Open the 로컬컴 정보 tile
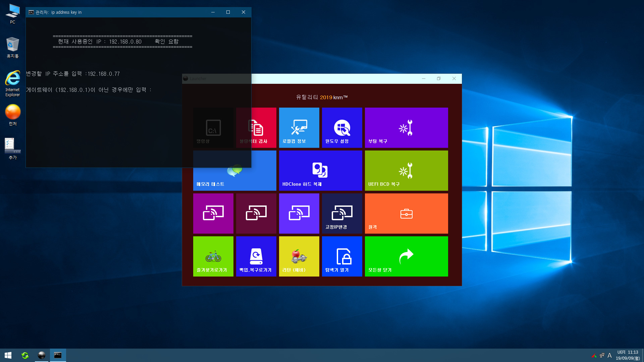Screen dimensions: 644x362 coord(299,128)
